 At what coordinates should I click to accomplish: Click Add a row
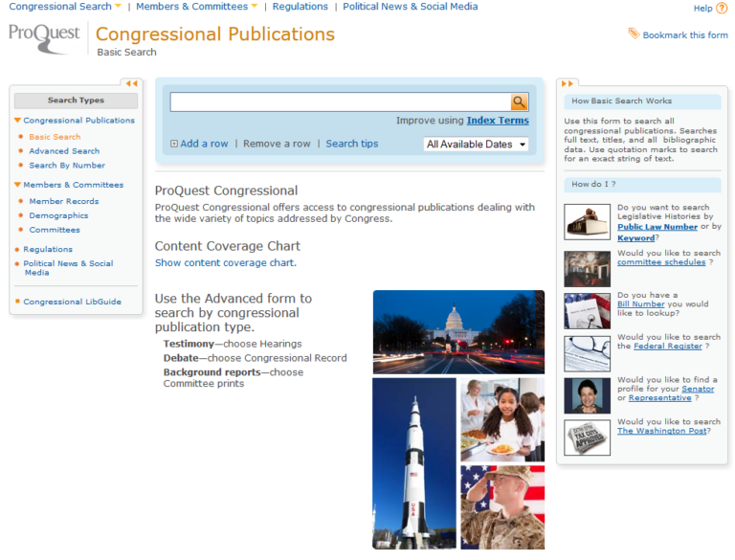point(204,144)
